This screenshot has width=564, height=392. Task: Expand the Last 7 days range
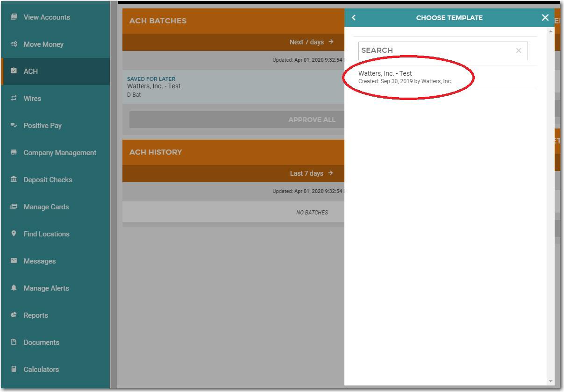tap(311, 173)
